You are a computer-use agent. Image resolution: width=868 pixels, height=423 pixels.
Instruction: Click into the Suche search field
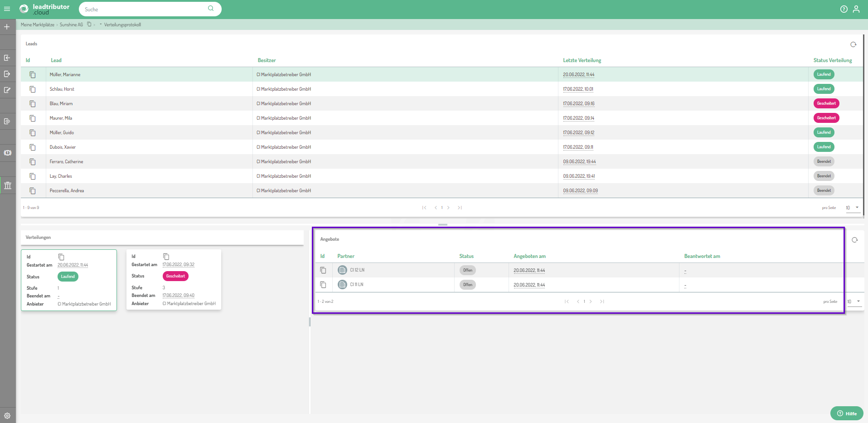pyautogui.click(x=145, y=9)
